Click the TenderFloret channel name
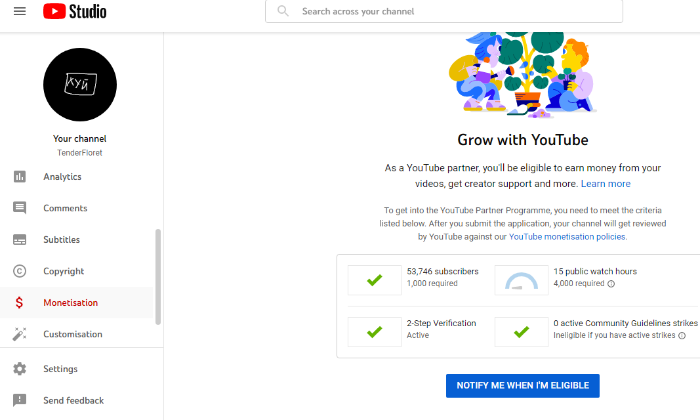The width and height of the screenshot is (700, 420). [80, 153]
